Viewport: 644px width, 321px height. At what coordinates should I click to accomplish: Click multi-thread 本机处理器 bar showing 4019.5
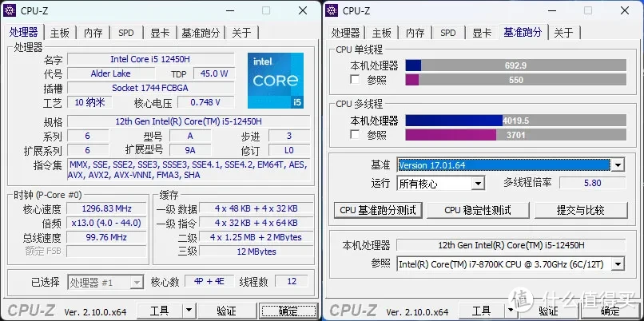click(x=516, y=121)
